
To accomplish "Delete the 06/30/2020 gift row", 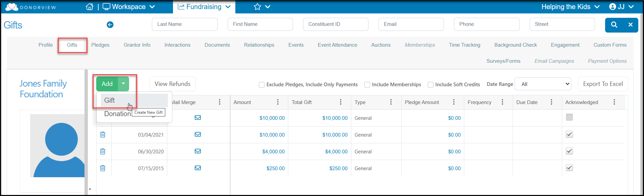I will pos(103,151).
